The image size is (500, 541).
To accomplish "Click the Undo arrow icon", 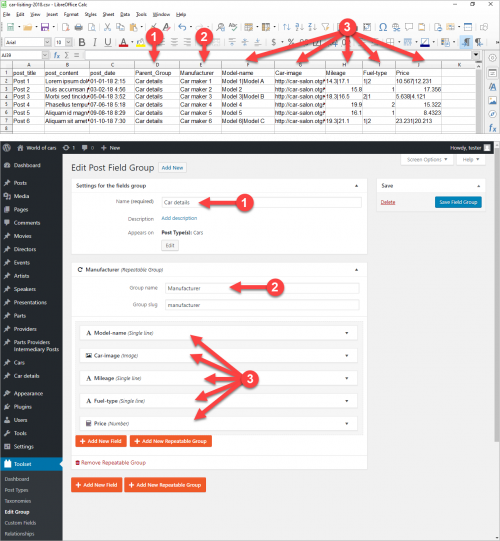I will 182,27.
